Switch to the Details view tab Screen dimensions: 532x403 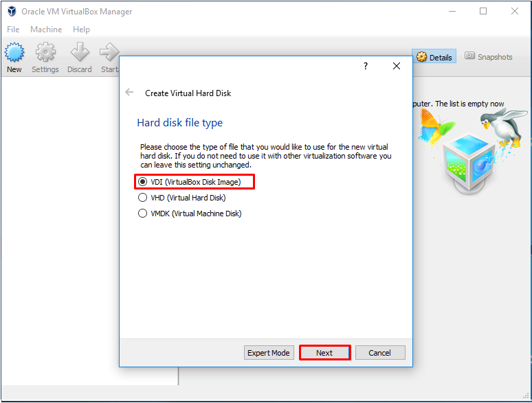[x=434, y=57]
